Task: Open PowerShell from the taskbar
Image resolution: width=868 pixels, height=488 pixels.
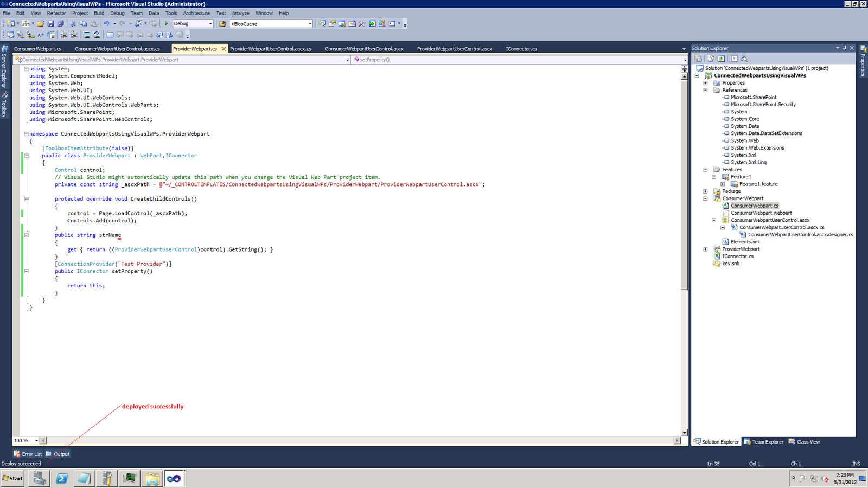Action: tap(62, 478)
